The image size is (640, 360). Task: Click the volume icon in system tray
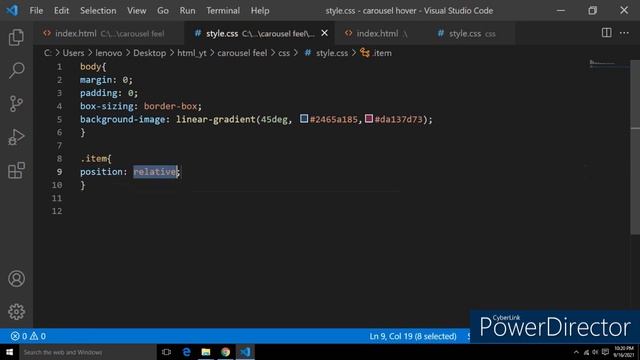click(596, 352)
